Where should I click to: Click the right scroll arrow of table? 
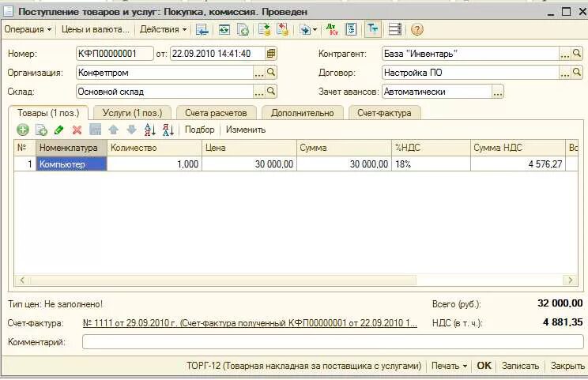coord(571,280)
